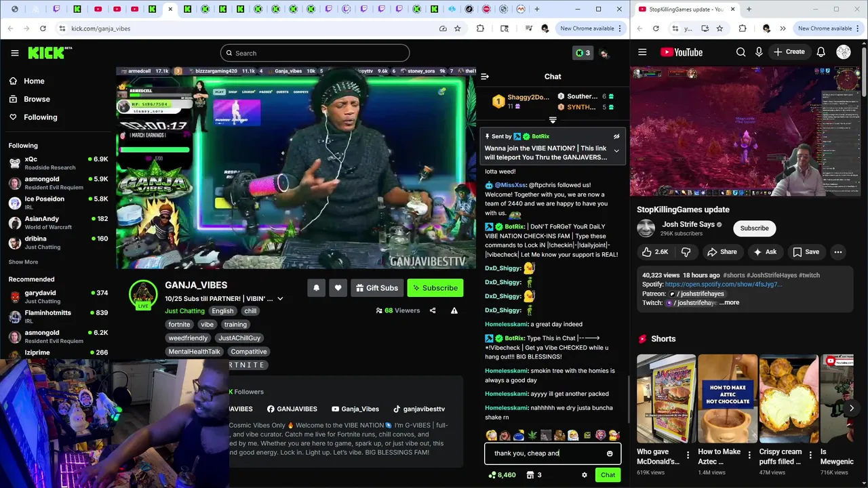Dislike the StopKillingGames video
The height and width of the screenshot is (488, 868).
click(x=686, y=252)
